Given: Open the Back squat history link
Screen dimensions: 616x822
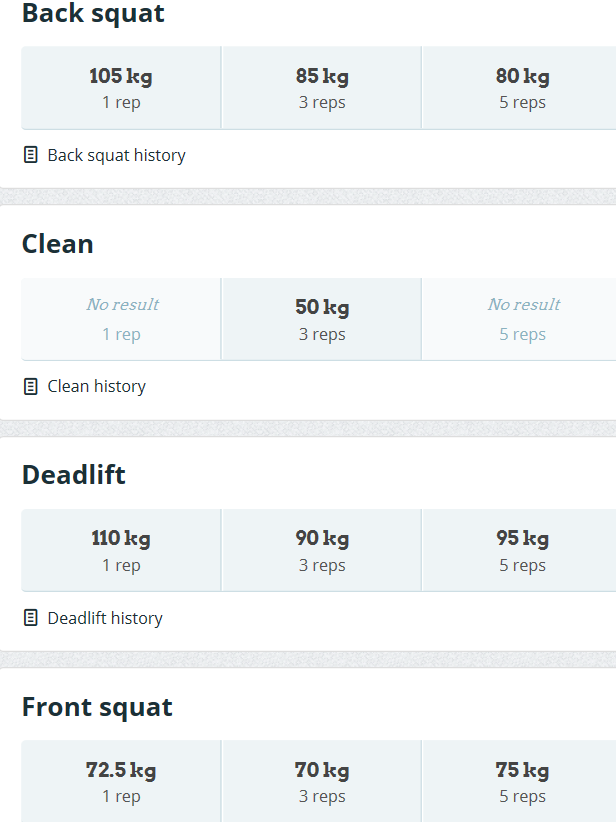Looking at the screenshot, I should pos(116,155).
